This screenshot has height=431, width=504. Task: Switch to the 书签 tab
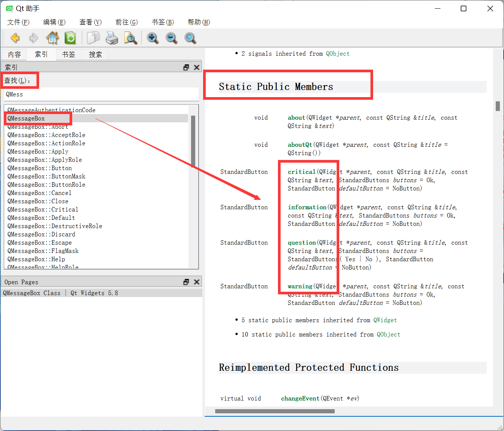pyautogui.click(x=68, y=55)
